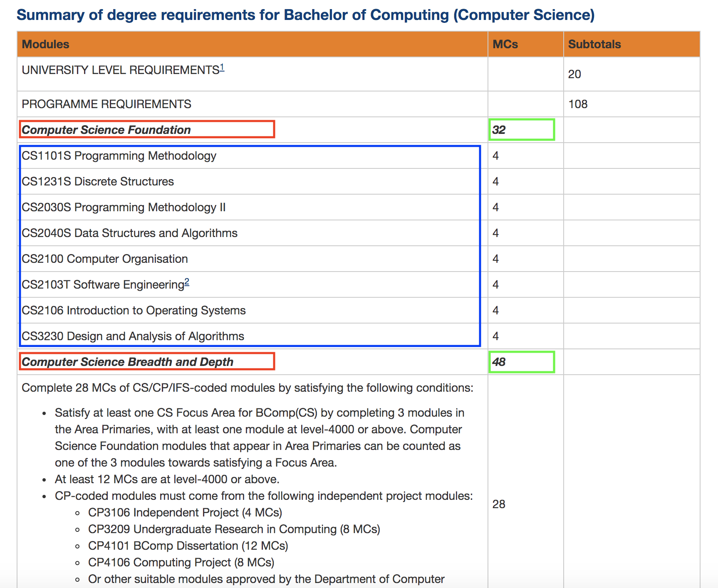The height and width of the screenshot is (588, 718).
Task: Open footnote 2 link after Software Engineering
Action: tap(187, 282)
